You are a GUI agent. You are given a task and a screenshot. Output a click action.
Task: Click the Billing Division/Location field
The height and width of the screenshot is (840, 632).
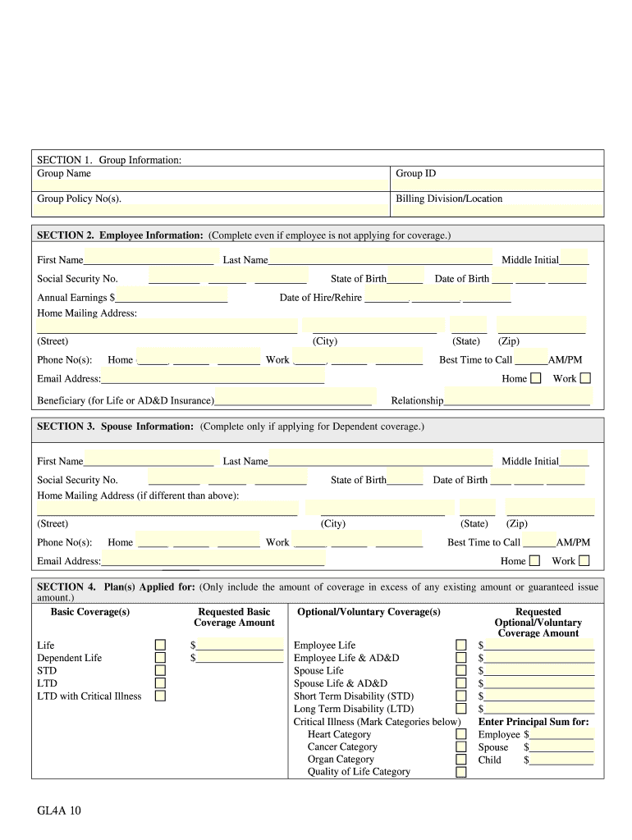tap(498, 210)
